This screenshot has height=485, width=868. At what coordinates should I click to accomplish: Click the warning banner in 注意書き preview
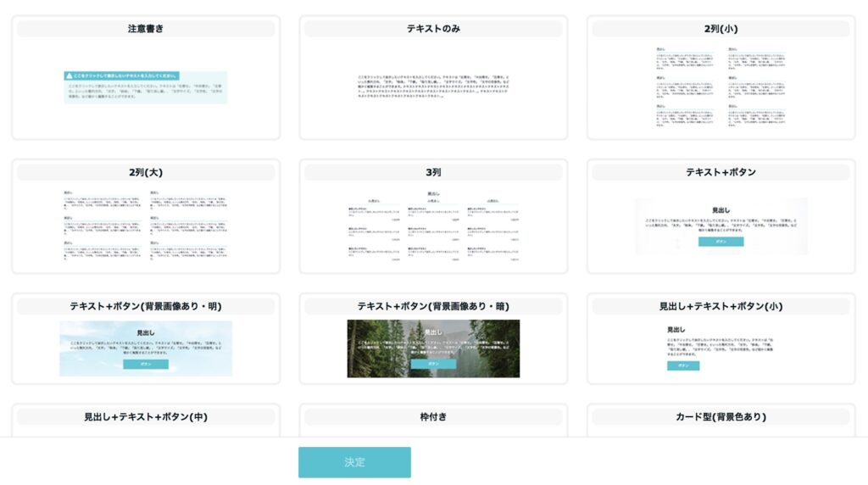click(x=121, y=75)
